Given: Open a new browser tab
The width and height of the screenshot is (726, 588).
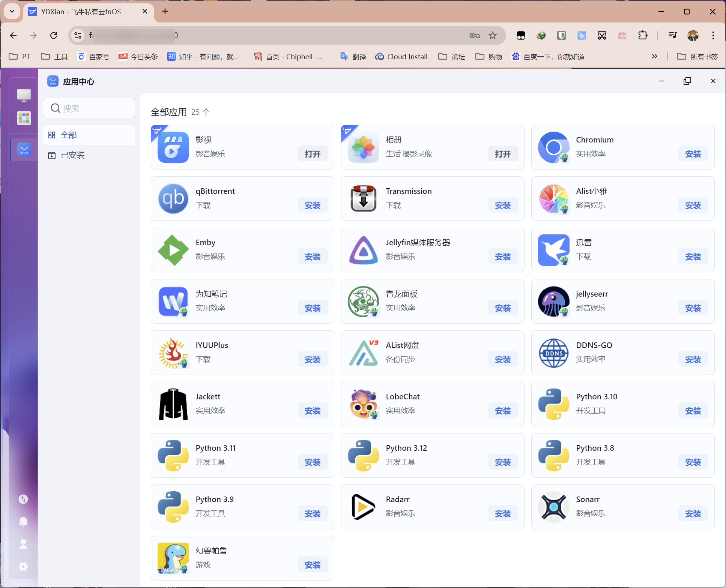Looking at the screenshot, I should click(x=165, y=11).
